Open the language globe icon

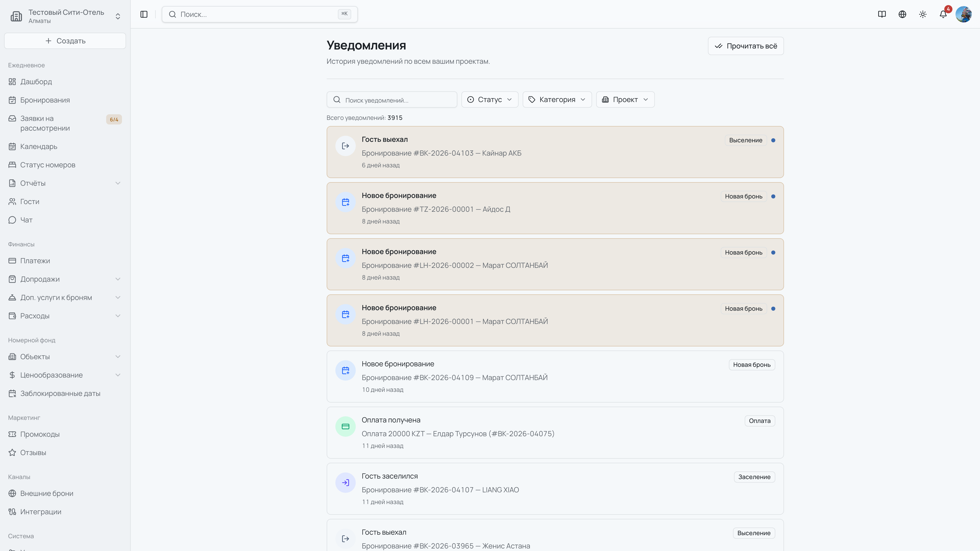click(x=902, y=14)
